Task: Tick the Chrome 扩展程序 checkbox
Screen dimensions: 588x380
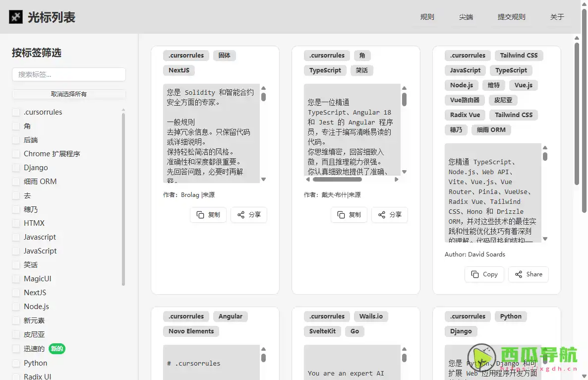Action: click(16, 154)
